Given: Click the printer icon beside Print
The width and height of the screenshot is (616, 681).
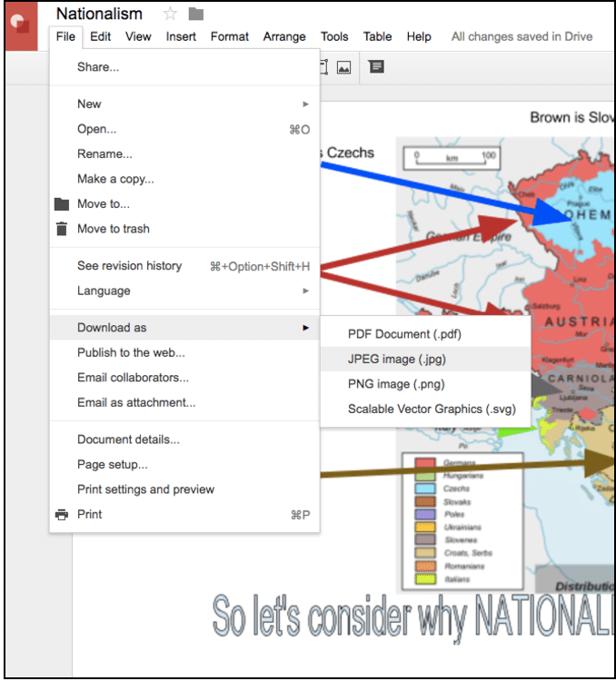Looking at the screenshot, I should click(x=62, y=515).
